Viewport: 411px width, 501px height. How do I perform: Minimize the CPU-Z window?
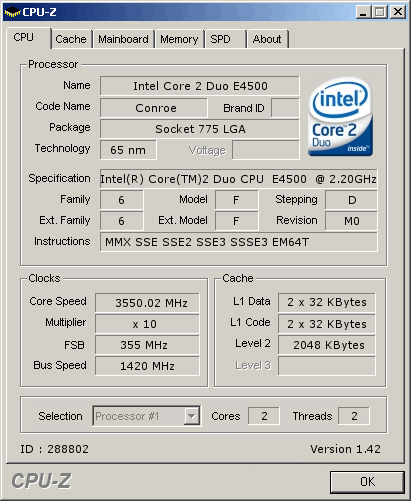tap(363, 12)
